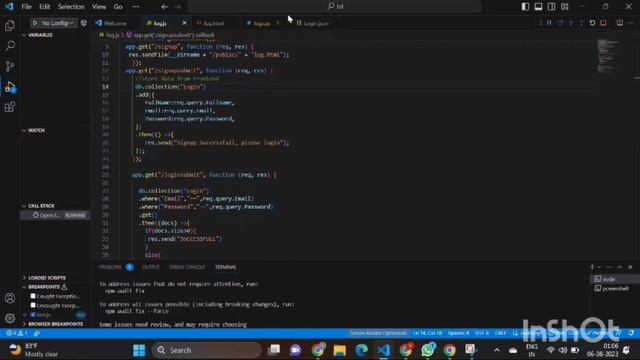The width and height of the screenshot is (640, 360).
Task: Close the log.js editor tab
Action: click(x=184, y=23)
